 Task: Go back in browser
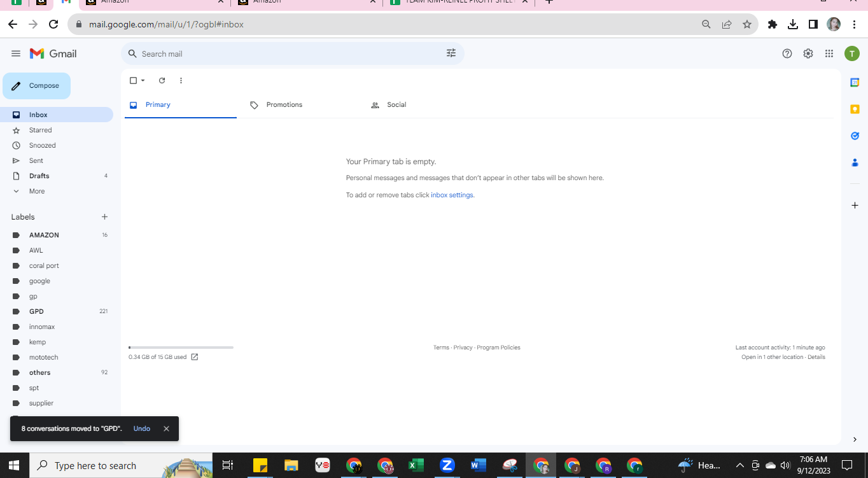click(x=13, y=24)
